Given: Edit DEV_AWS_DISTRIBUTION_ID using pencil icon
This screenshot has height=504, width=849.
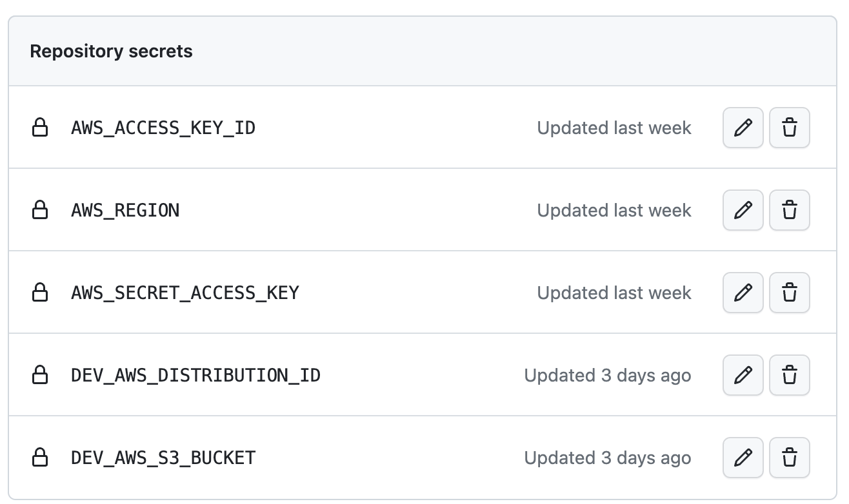Looking at the screenshot, I should coord(743,375).
